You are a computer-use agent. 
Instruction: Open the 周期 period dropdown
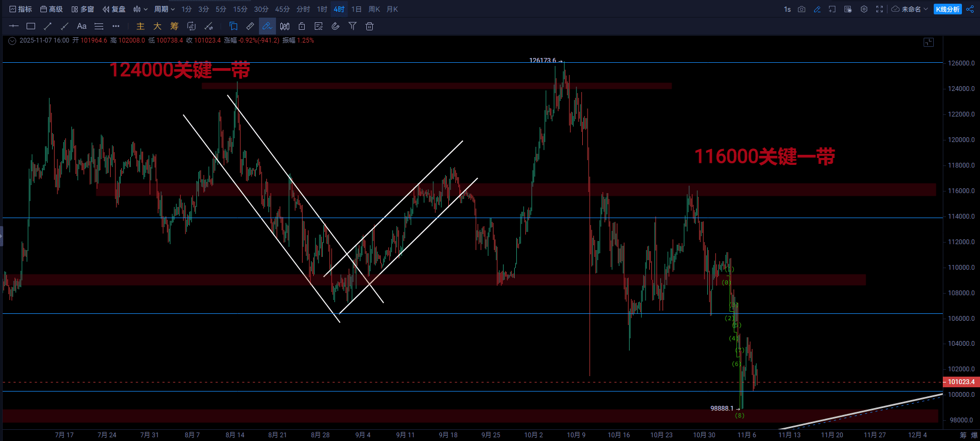click(x=164, y=9)
